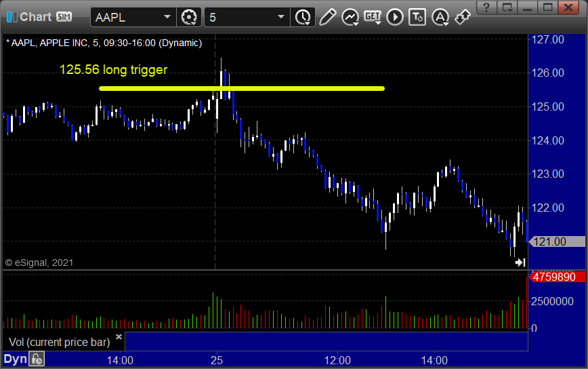Click the first 14:00 time axis label
The height and width of the screenshot is (369, 588).
(x=120, y=360)
